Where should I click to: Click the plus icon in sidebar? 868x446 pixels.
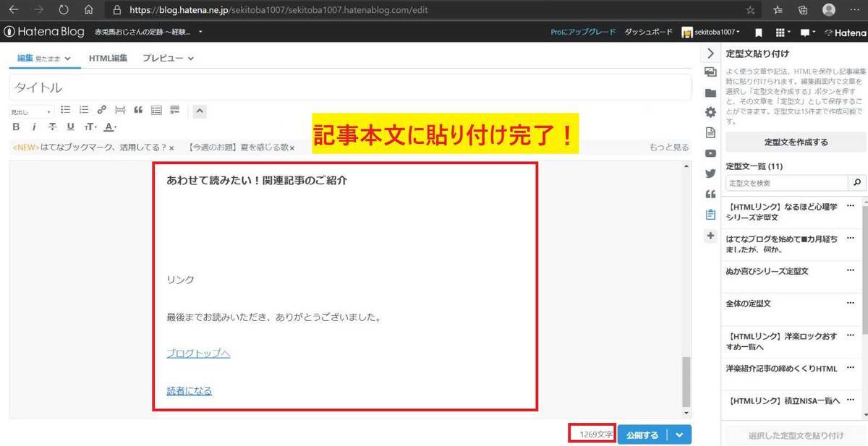(710, 236)
